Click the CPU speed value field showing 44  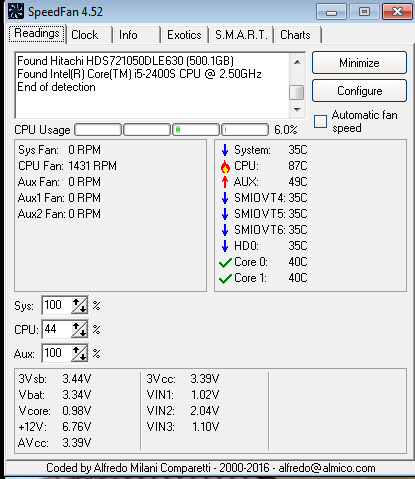point(57,329)
